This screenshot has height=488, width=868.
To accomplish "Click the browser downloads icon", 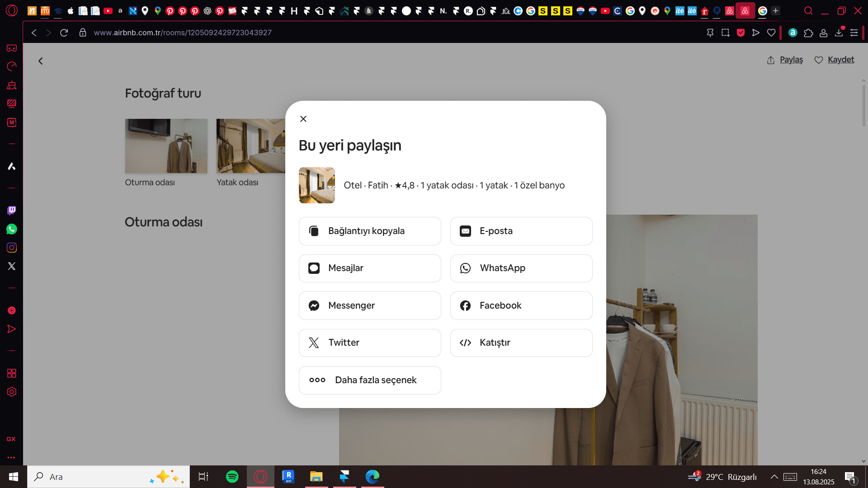I will [x=839, y=33].
